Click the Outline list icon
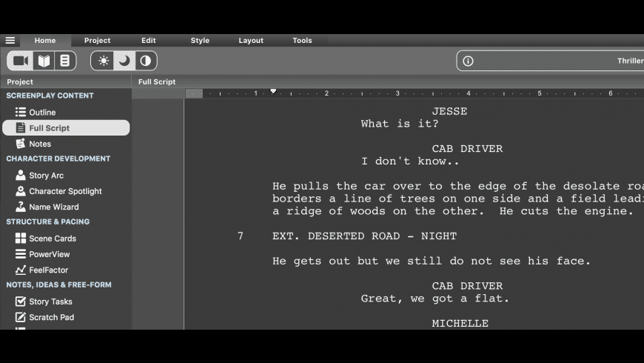The height and width of the screenshot is (363, 644). pos(21,112)
